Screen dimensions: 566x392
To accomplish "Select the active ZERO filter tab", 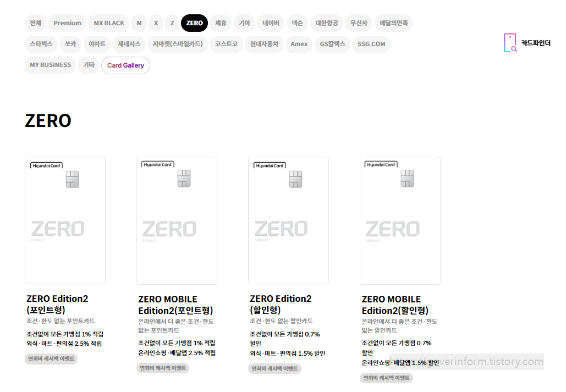I will point(194,23).
